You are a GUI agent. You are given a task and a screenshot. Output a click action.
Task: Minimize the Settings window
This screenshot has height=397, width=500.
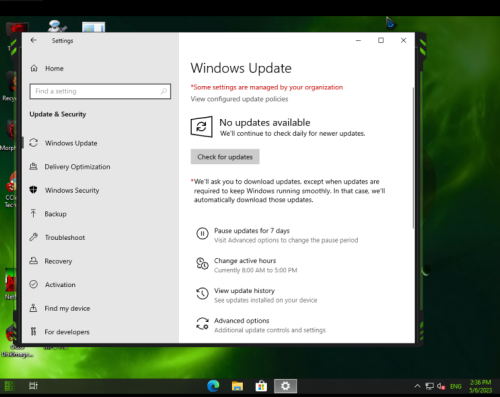[x=358, y=40]
